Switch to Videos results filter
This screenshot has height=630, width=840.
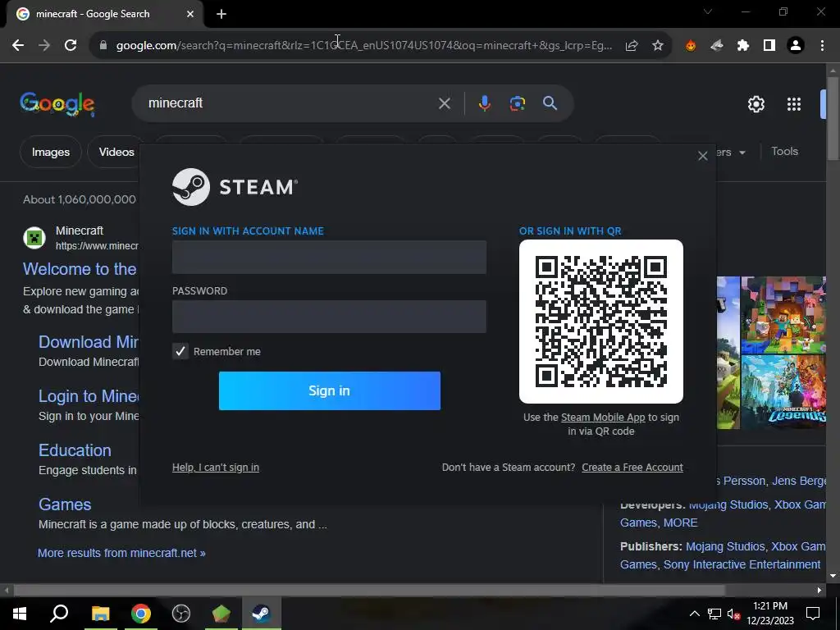(116, 152)
